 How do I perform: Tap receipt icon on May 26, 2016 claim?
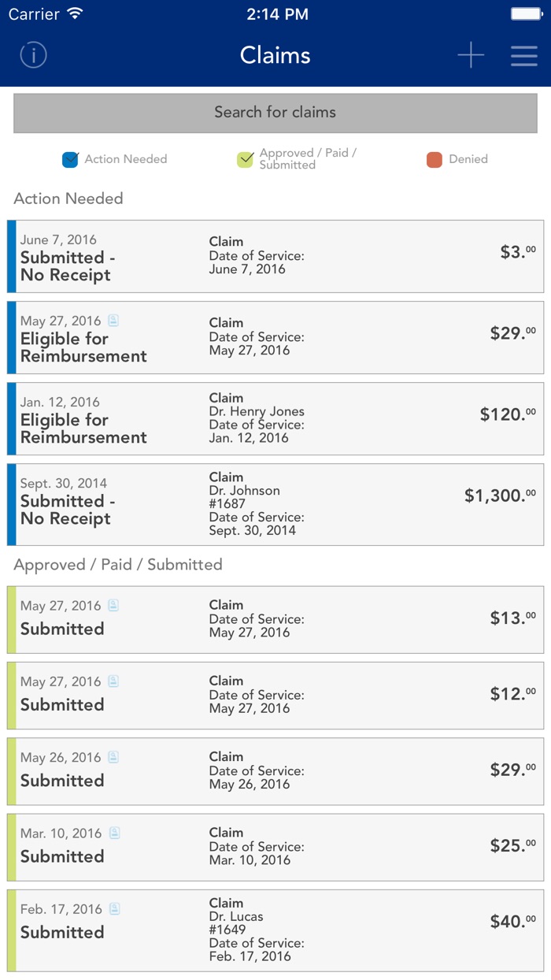coord(113,757)
